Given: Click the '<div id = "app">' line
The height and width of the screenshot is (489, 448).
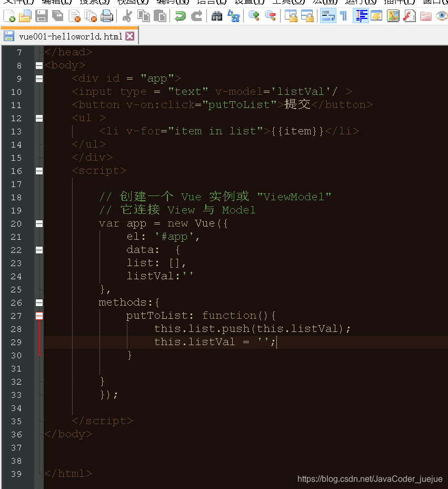Looking at the screenshot, I should [126, 79].
